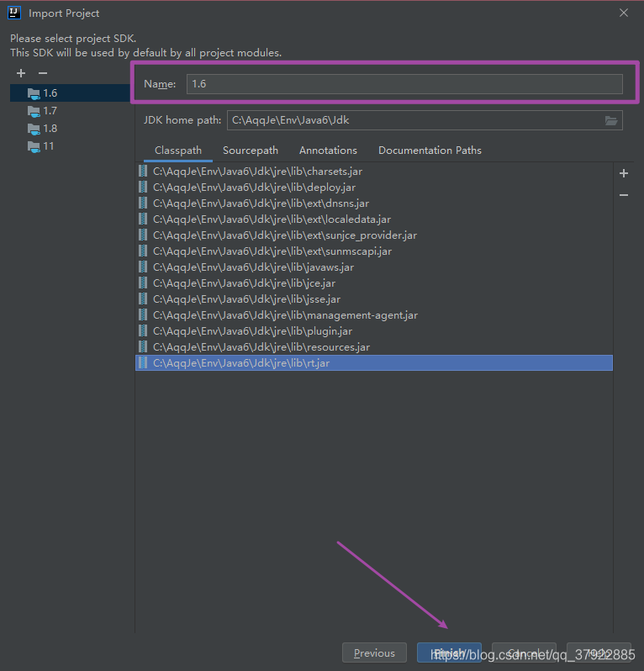Switch to the Annotations tab
This screenshot has height=671, width=644.
click(x=328, y=151)
